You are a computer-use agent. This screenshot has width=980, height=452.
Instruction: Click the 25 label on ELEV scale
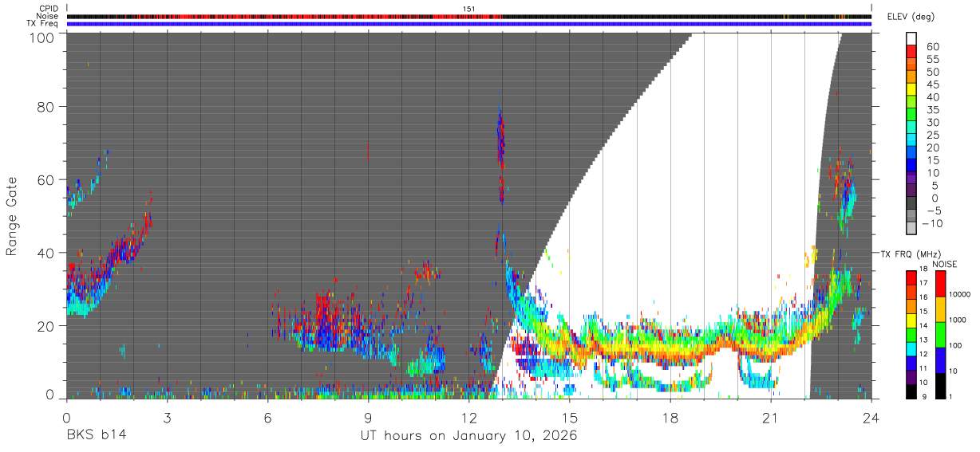pyautogui.click(x=932, y=136)
